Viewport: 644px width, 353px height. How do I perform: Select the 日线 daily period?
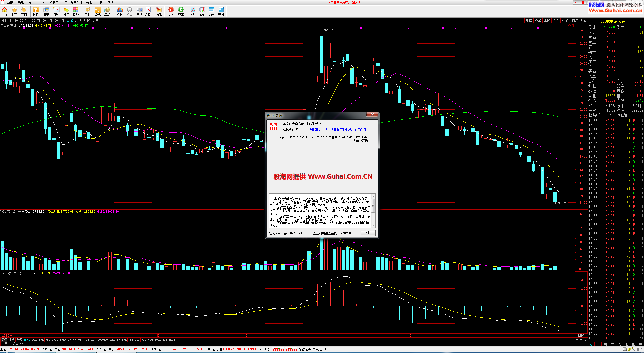(70, 20)
